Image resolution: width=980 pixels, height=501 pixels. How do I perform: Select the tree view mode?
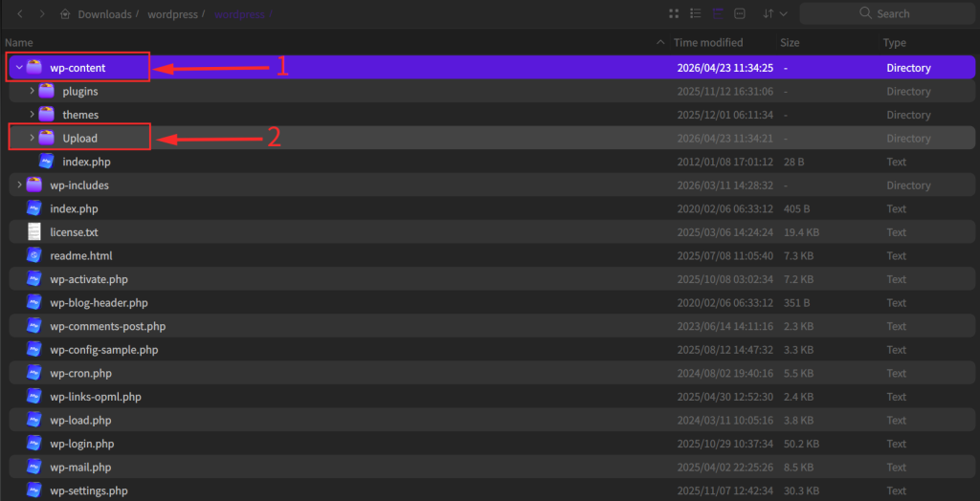coord(718,13)
